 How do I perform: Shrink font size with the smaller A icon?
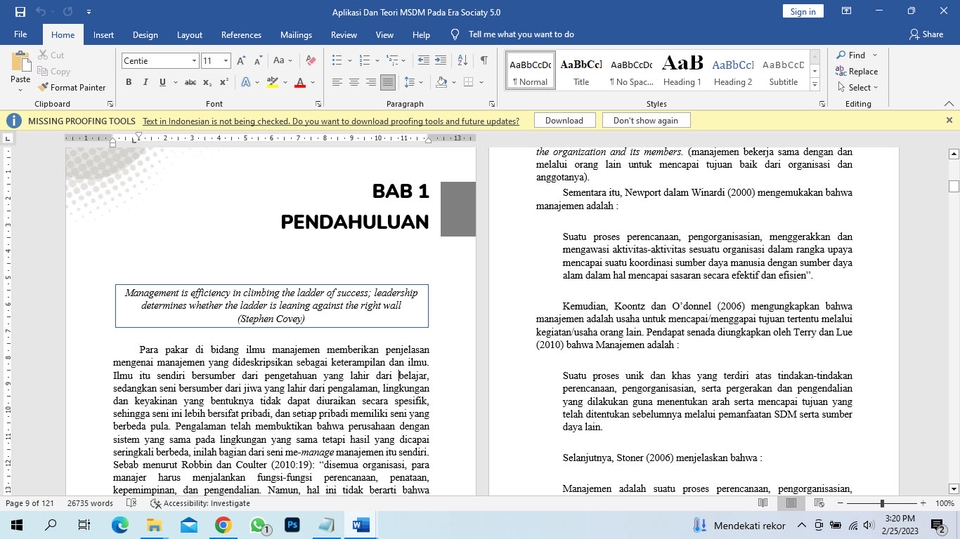tap(258, 61)
